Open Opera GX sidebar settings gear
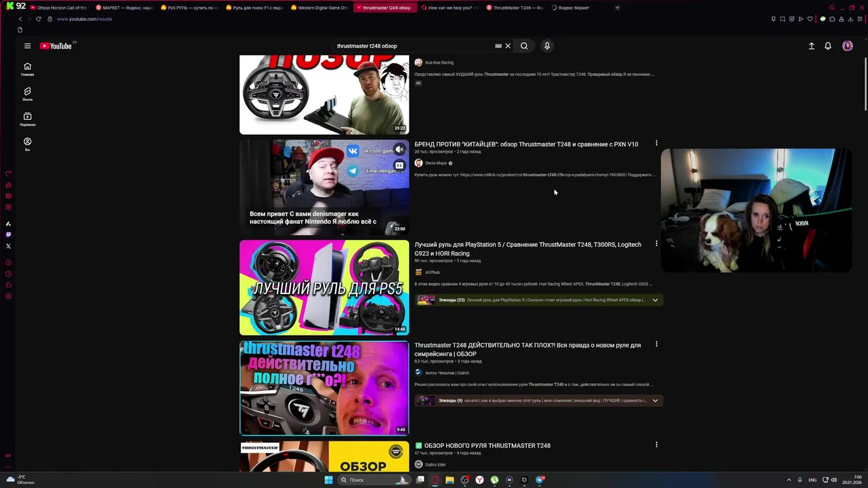 coord(8,296)
